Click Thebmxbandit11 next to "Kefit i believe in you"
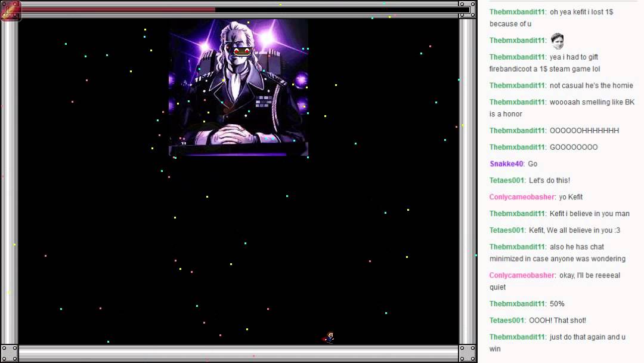The width and height of the screenshot is (644, 363). [517, 213]
